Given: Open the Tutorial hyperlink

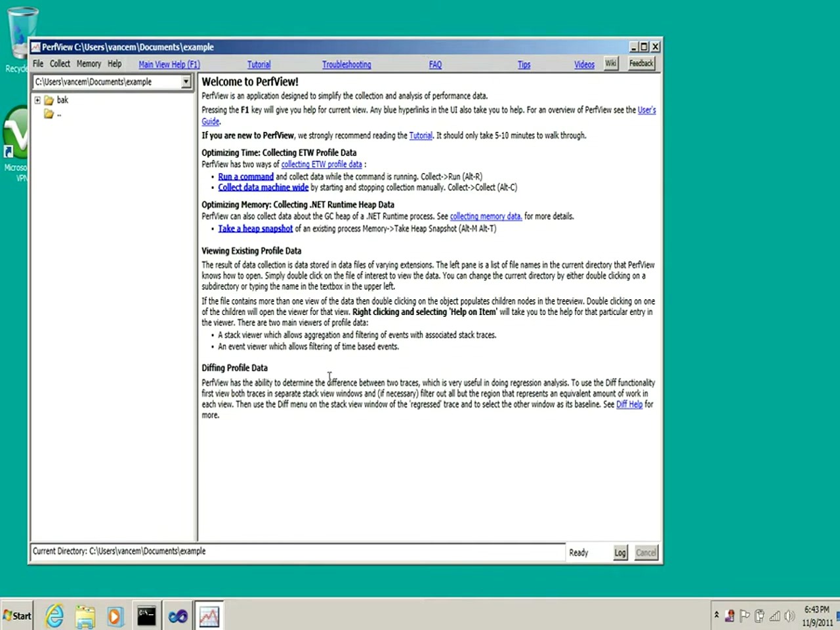Looking at the screenshot, I should (x=259, y=64).
